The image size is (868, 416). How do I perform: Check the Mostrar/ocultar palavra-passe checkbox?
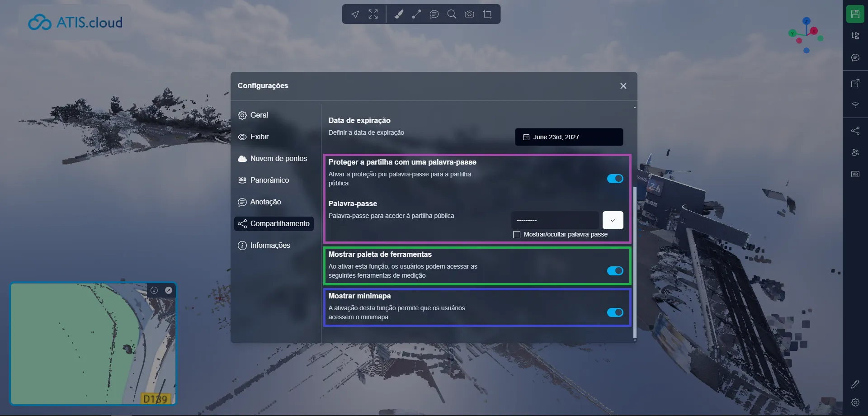517,235
